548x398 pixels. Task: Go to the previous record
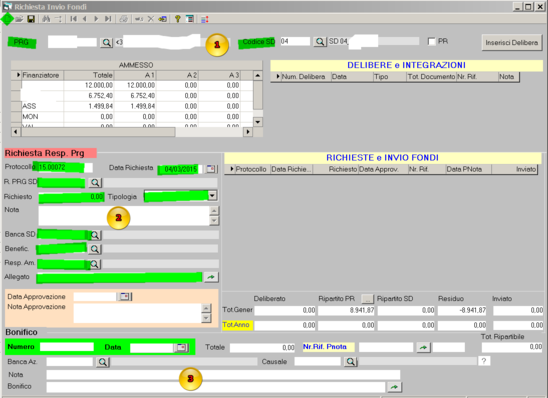[85, 19]
